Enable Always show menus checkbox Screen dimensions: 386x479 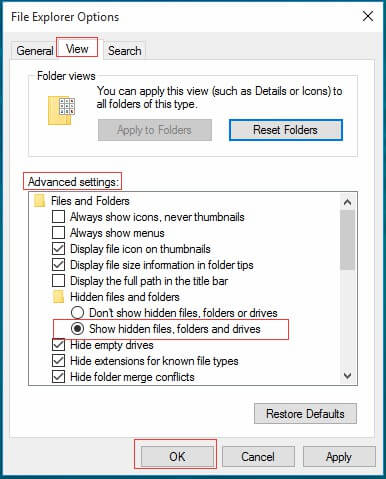(58, 233)
